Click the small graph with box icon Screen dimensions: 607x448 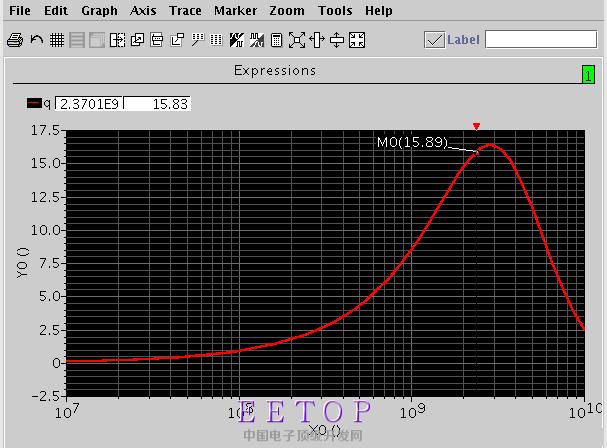point(177,40)
